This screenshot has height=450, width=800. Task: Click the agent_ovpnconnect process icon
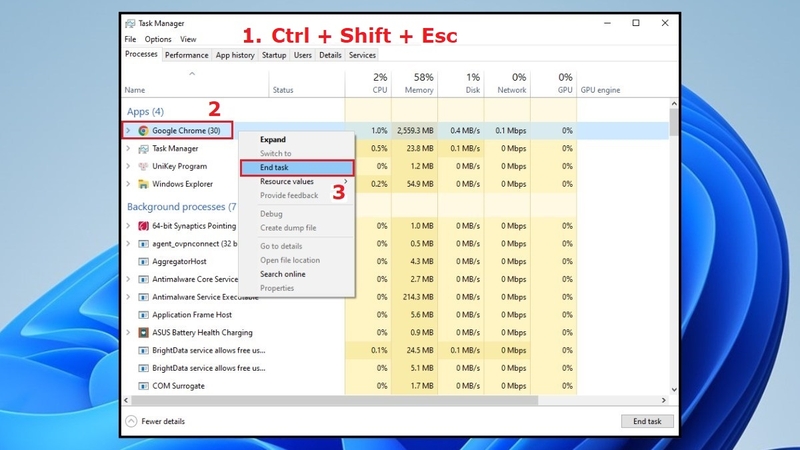click(143, 244)
